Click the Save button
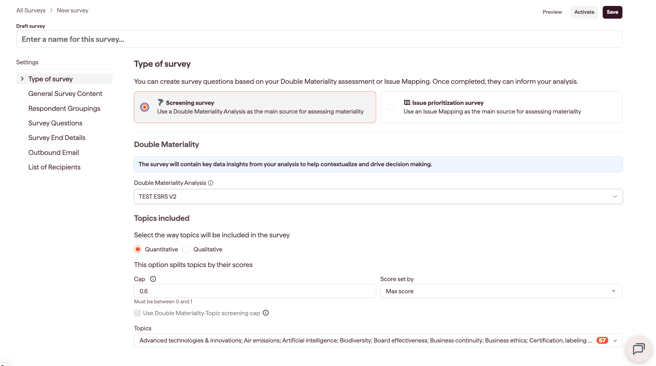Screen dimensions: 656x366 tap(612, 12)
